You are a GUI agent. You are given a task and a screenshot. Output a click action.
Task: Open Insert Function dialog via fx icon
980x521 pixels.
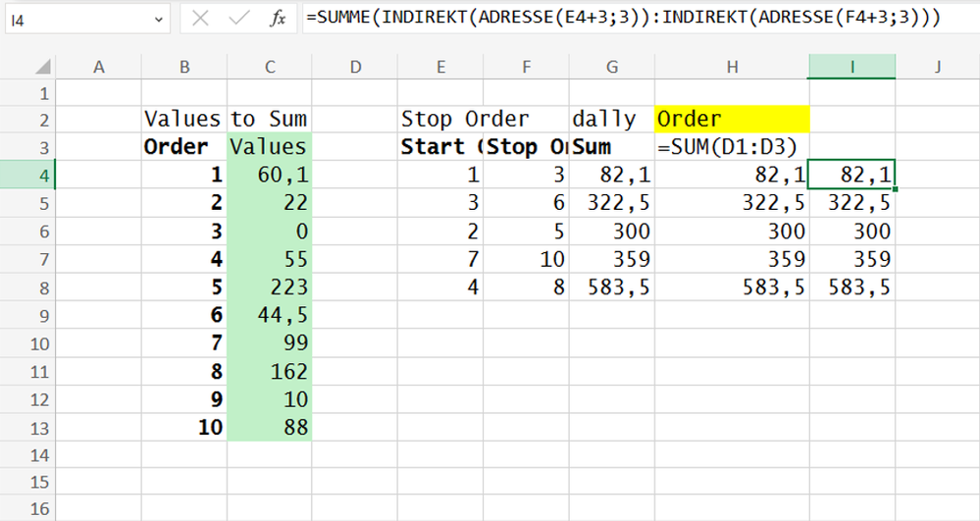pos(278,19)
